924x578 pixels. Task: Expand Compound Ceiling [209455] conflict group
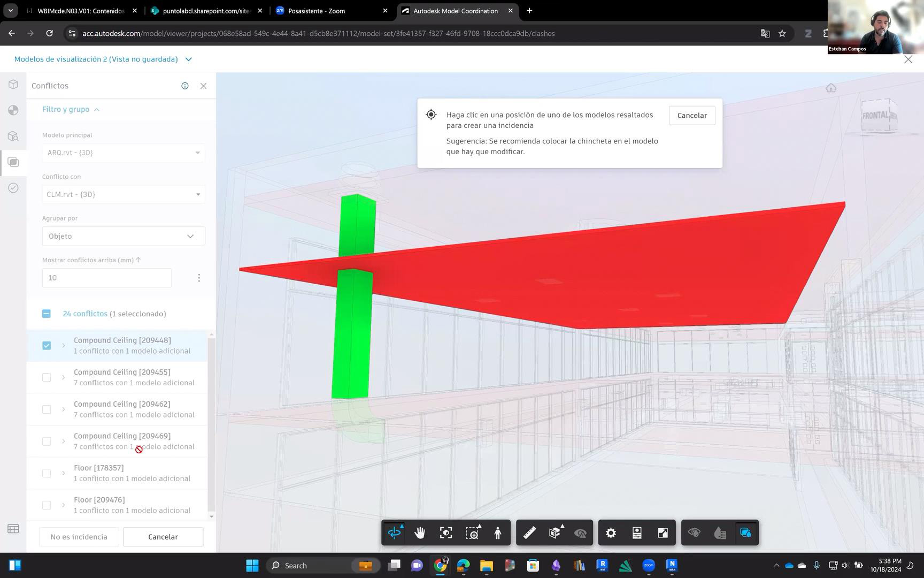(64, 378)
